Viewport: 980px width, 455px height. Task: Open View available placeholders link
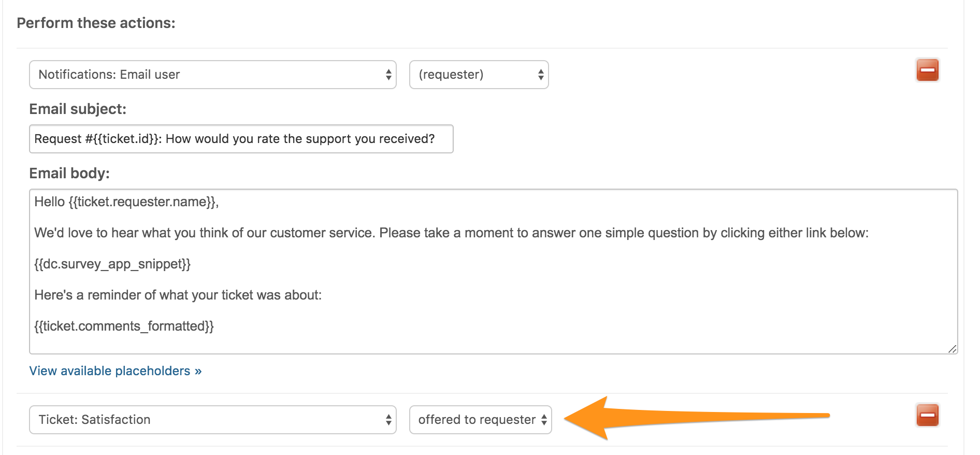click(x=116, y=371)
